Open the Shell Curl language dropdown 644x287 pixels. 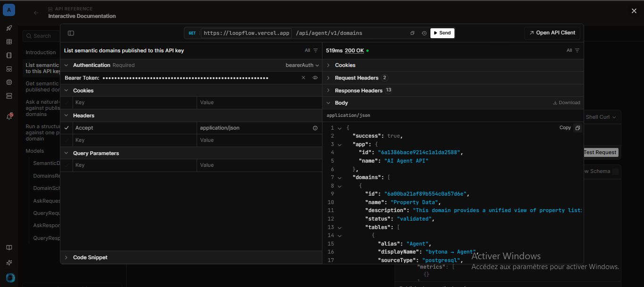click(x=601, y=117)
